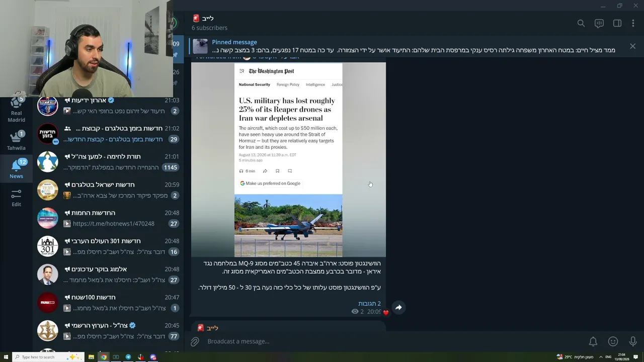Screen dimensions: 644x362
Task: Open the taskbar clock and date
Action: [622, 357]
